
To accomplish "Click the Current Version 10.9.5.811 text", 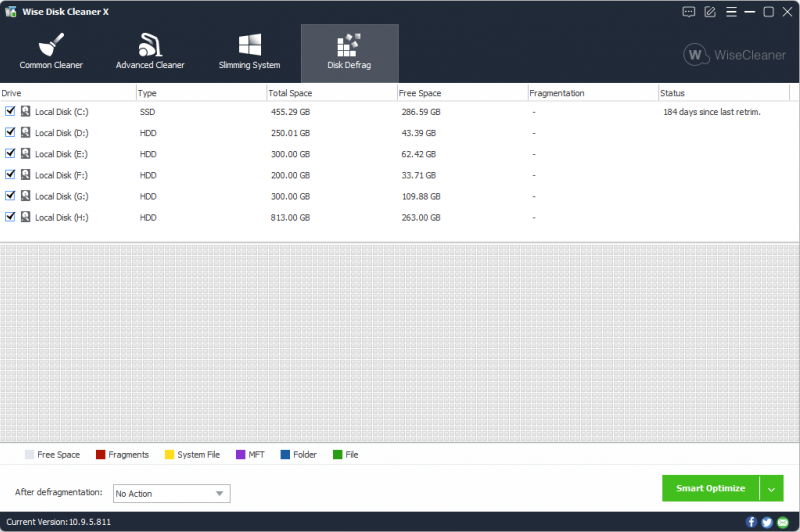I will (59, 522).
